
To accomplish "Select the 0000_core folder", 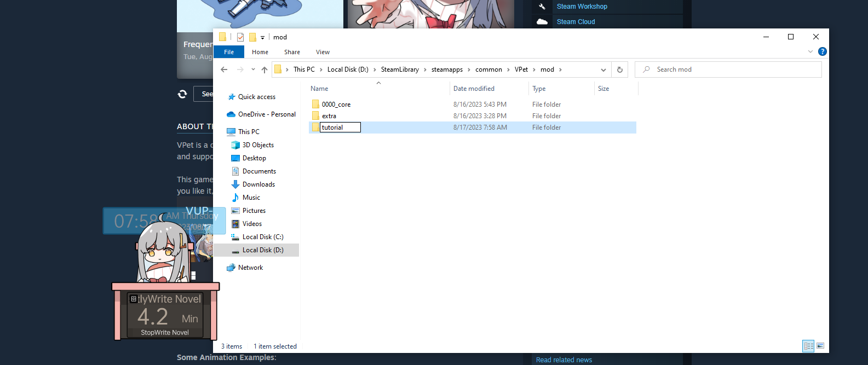I will [x=336, y=105].
